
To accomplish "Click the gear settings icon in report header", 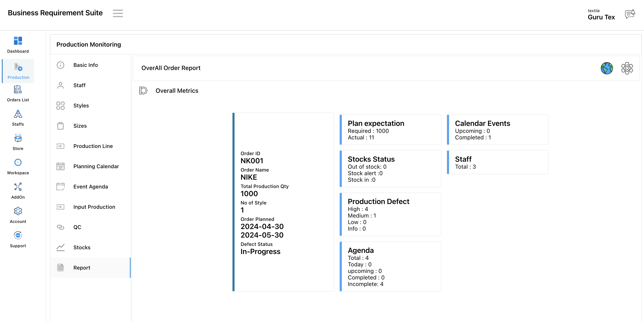I will 627,68.
